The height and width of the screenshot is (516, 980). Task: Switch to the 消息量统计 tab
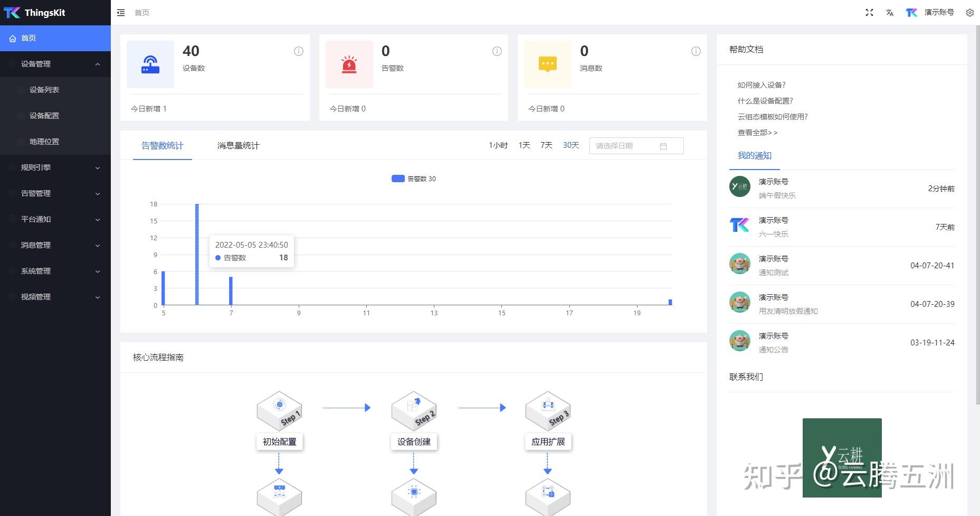tap(238, 146)
